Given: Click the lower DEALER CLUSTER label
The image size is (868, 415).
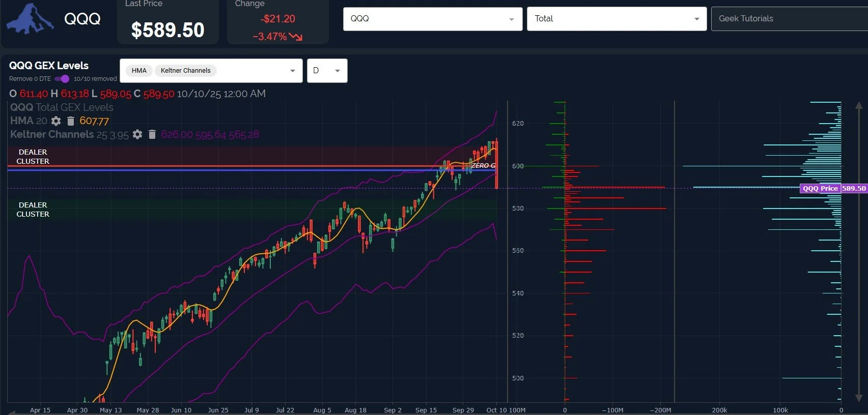Looking at the screenshot, I should click(33, 210).
